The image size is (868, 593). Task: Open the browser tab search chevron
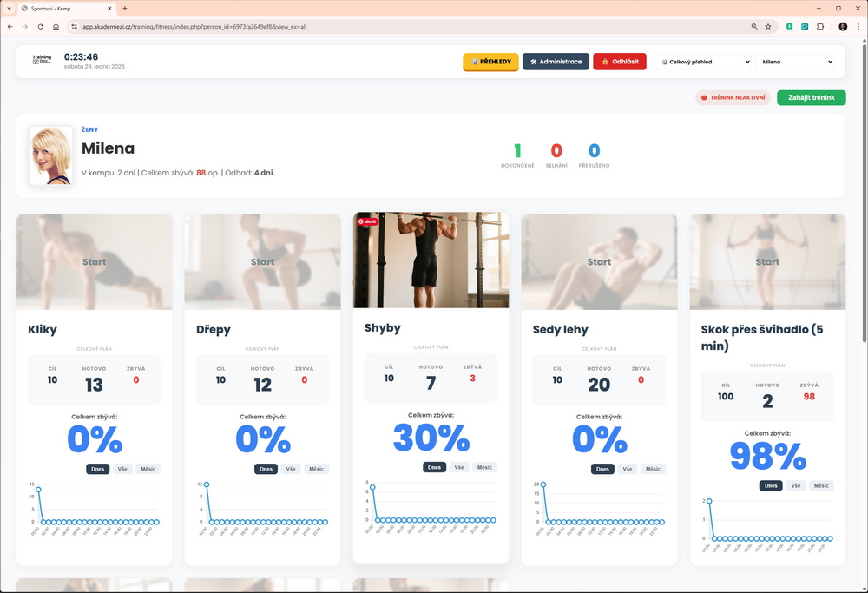9,8
